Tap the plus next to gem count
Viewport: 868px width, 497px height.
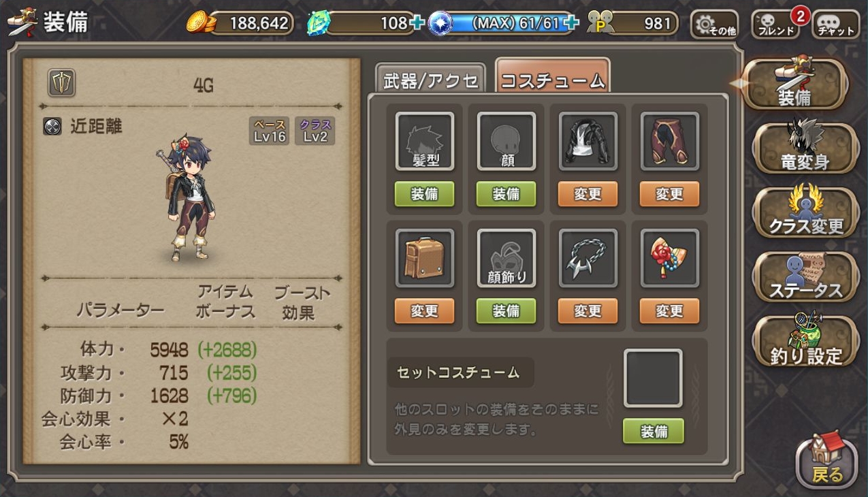(x=419, y=23)
